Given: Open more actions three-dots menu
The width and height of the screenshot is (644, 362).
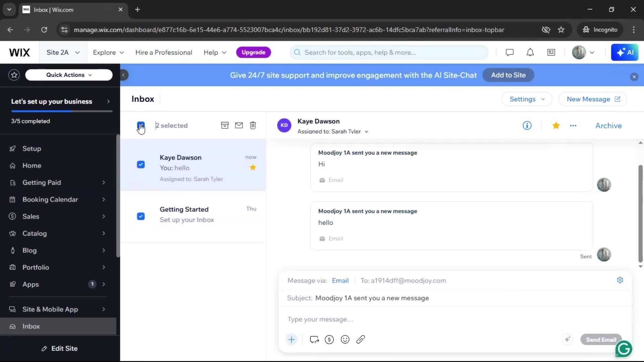Looking at the screenshot, I should click(x=573, y=126).
